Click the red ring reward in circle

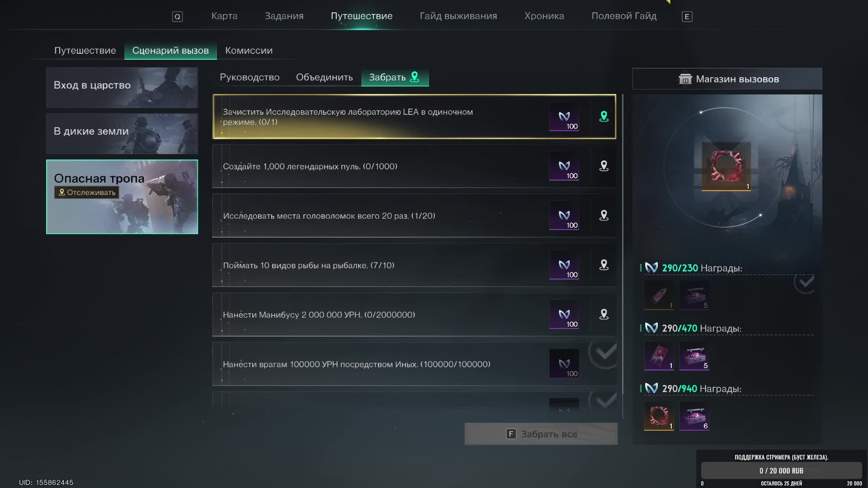[x=726, y=166]
